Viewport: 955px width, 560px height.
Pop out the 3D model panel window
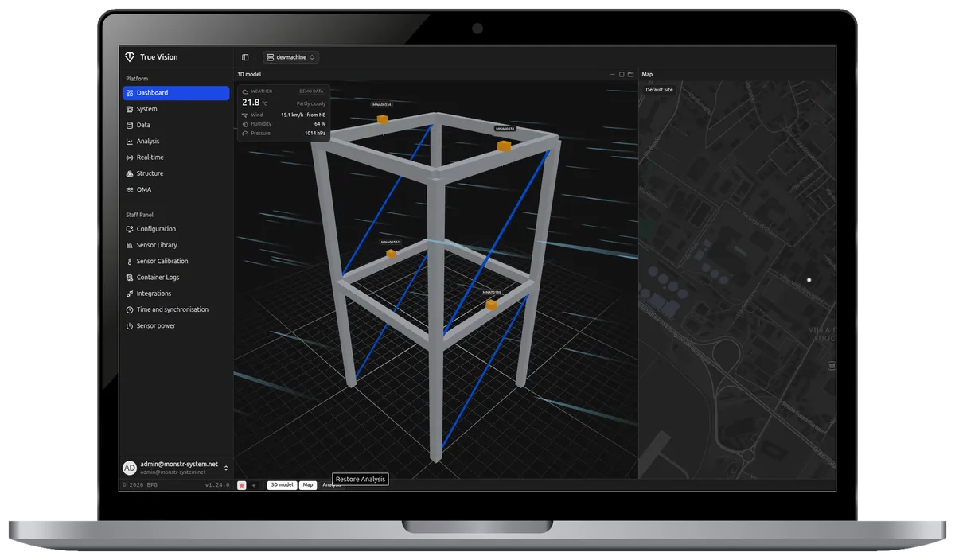point(630,74)
